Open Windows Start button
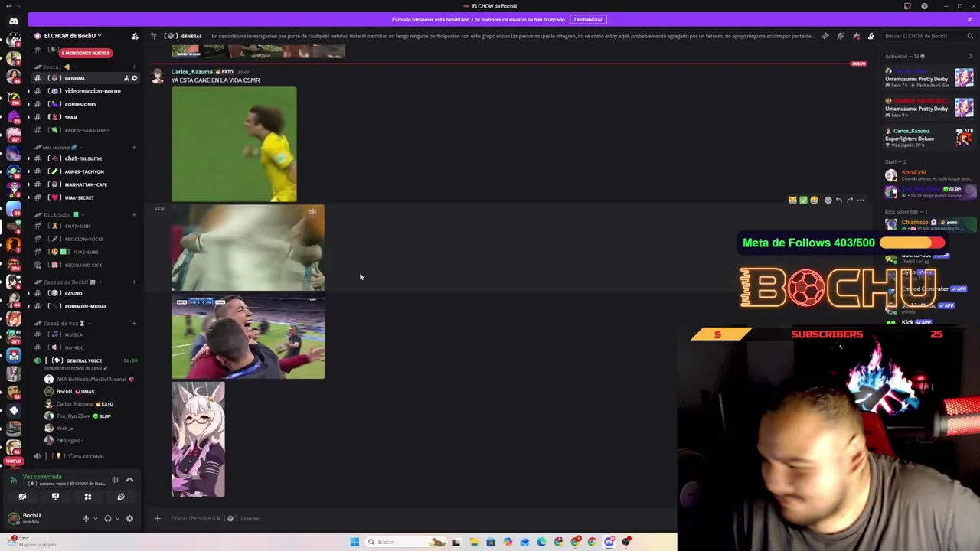 (x=354, y=542)
